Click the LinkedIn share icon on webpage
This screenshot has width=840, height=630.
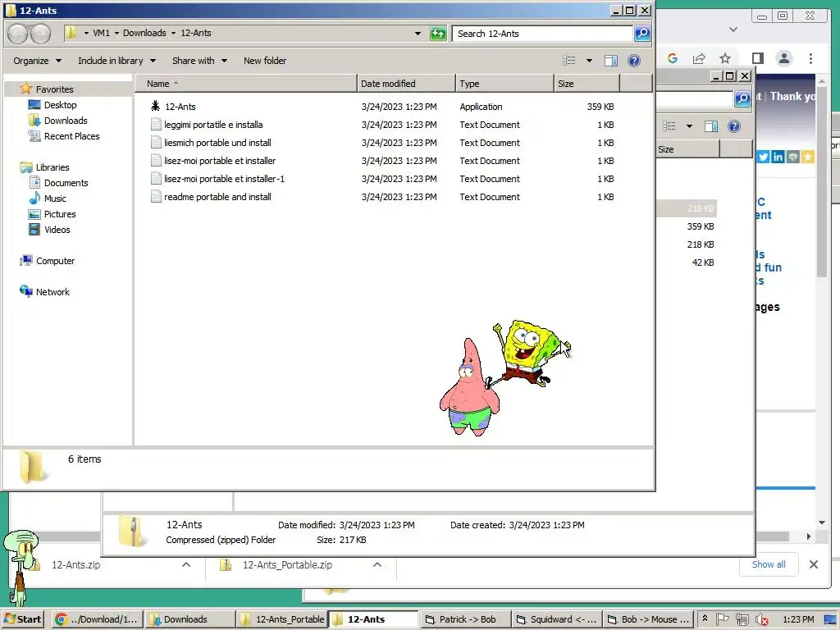pyautogui.click(x=778, y=157)
